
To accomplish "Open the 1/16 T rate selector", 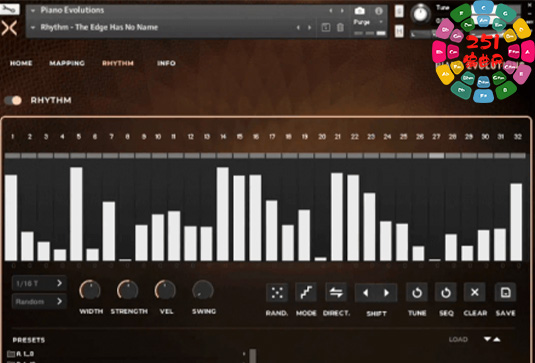I will pyautogui.click(x=39, y=283).
